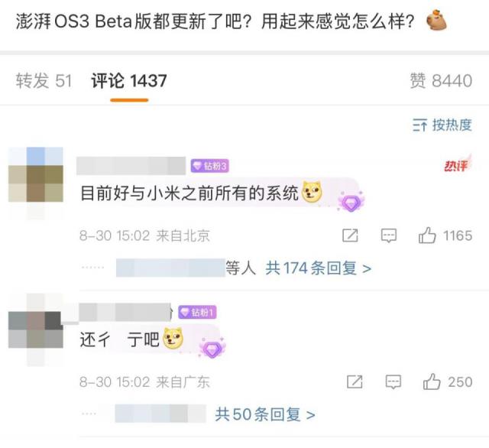The width and height of the screenshot is (489, 448).
Task: Tap the purple diamond sticker on the first comment
Action: [x=351, y=202]
